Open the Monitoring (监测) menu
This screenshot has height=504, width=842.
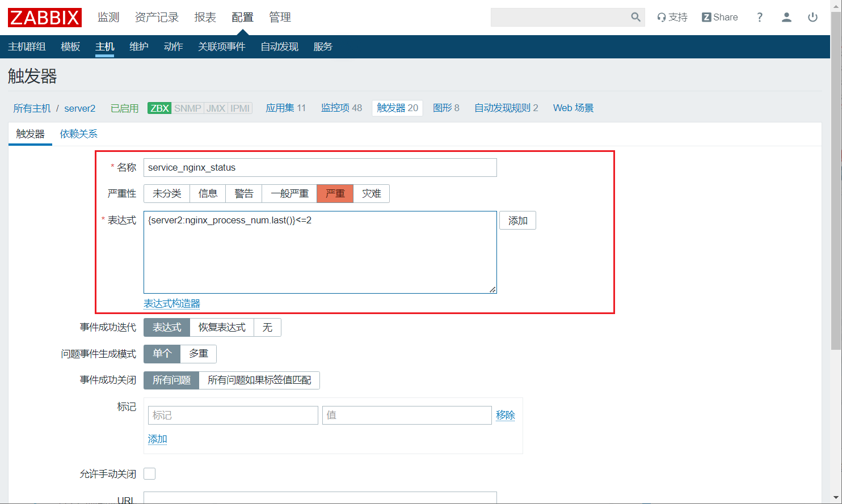tap(108, 18)
